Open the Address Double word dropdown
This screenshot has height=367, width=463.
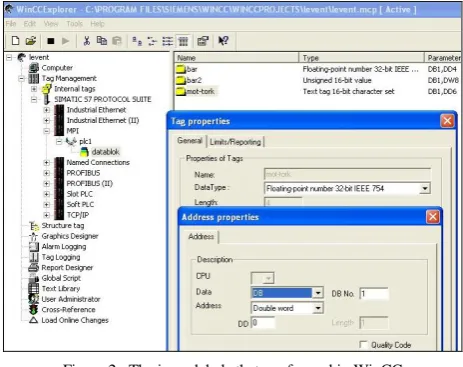pos(318,308)
